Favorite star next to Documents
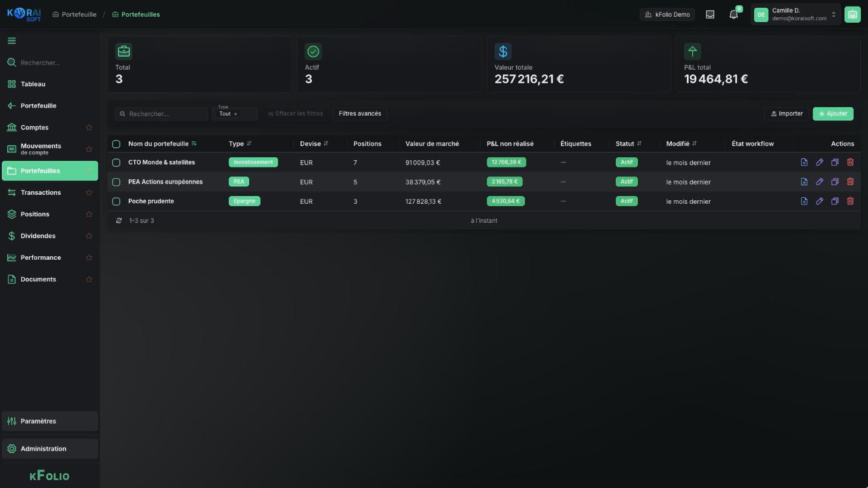This screenshot has width=868, height=488. coord(89,279)
